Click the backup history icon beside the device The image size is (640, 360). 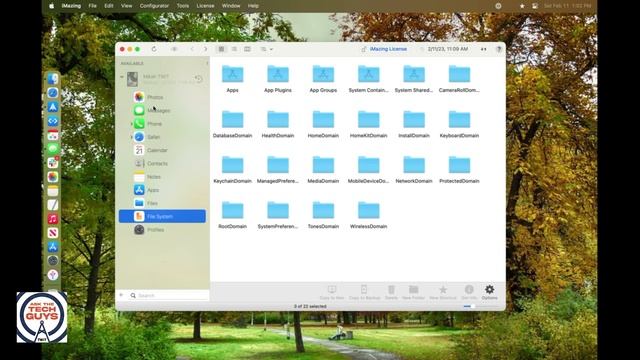[198, 78]
